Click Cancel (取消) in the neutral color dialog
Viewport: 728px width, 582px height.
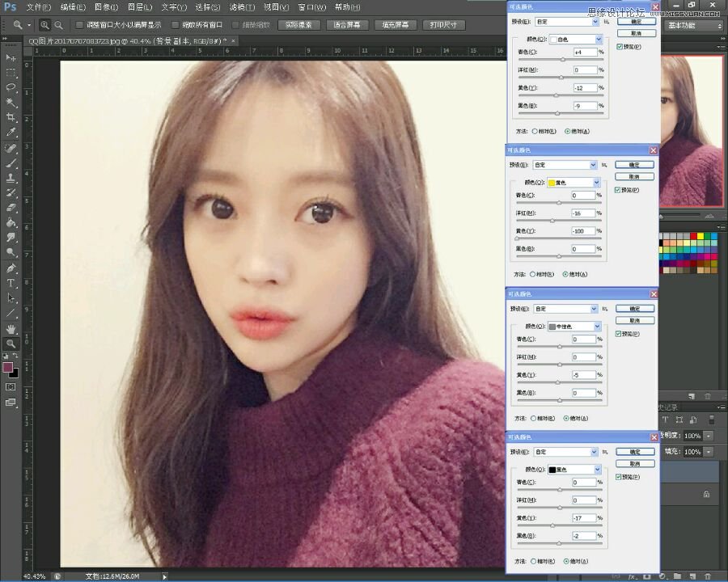[x=635, y=321]
